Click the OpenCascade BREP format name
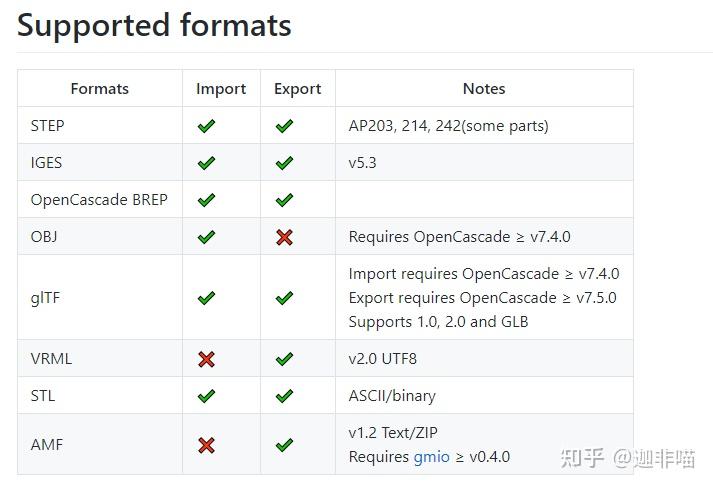 (99, 200)
